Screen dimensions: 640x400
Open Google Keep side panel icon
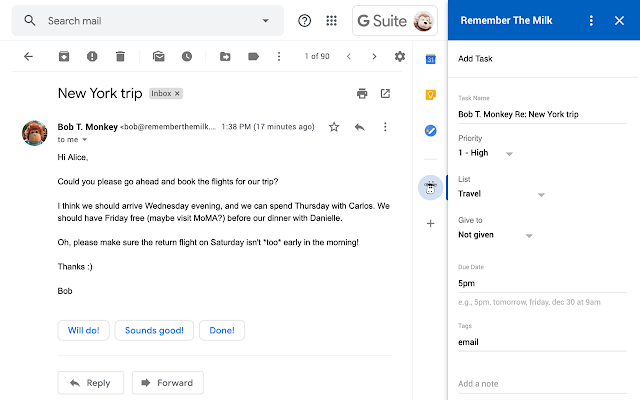tap(431, 95)
